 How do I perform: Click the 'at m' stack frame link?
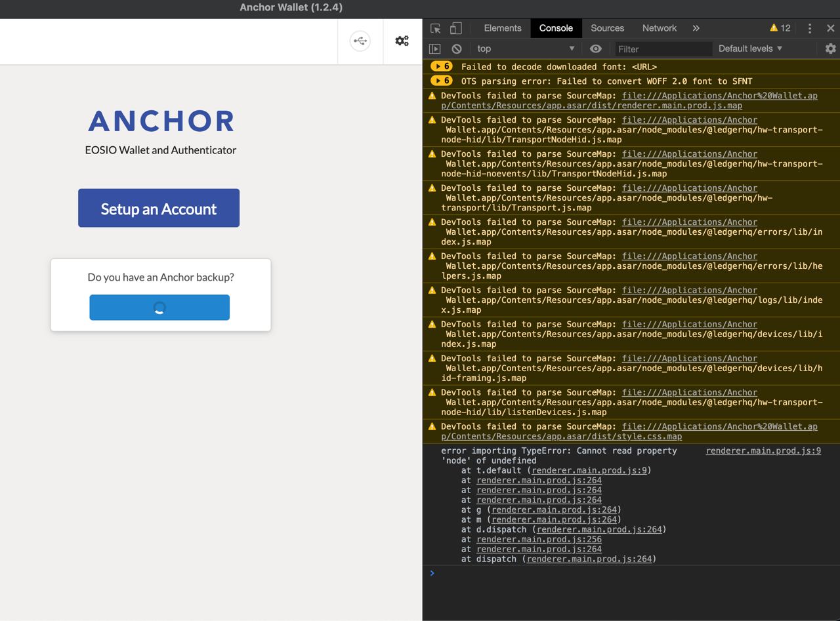[554, 519]
